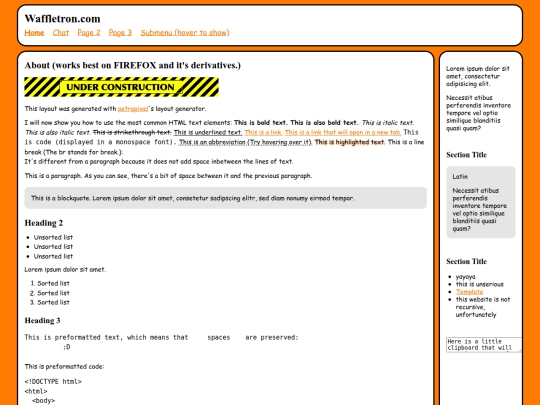Click 'this is unserious' sidebar list item

tap(480, 284)
